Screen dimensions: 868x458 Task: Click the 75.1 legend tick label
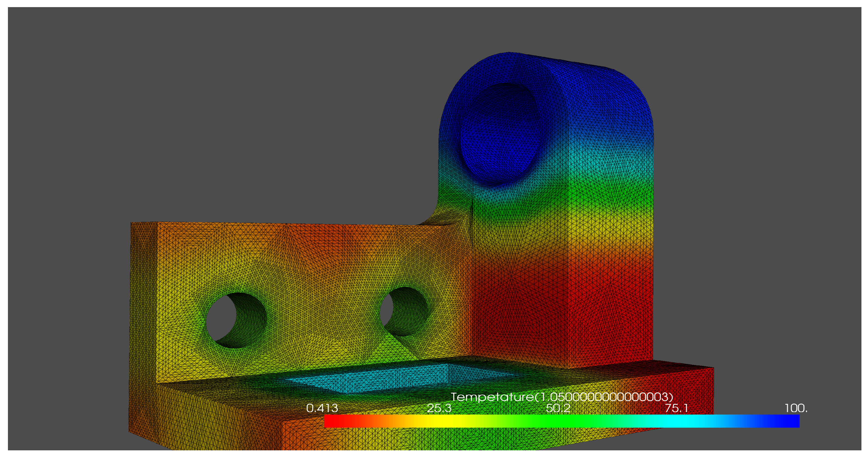coord(676,408)
